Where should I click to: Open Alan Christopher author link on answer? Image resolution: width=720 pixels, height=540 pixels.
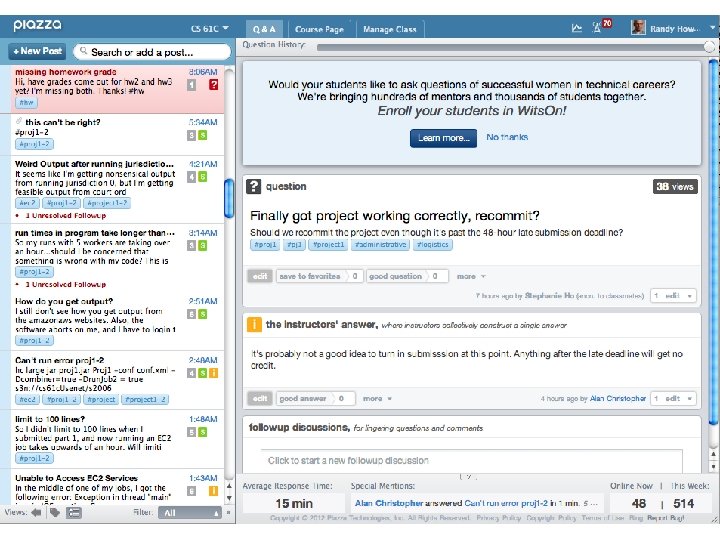pyautogui.click(x=618, y=399)
